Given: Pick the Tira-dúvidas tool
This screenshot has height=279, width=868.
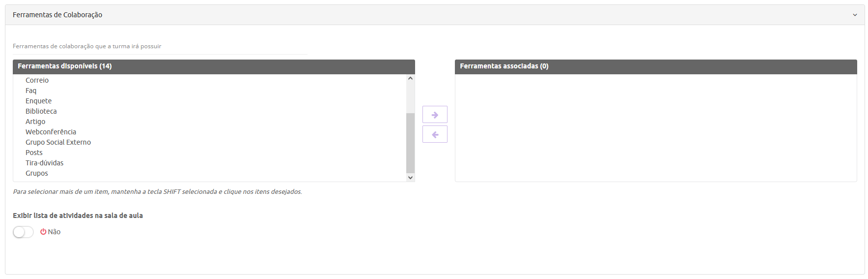Looking at the screenshot, I should (44, 163).
